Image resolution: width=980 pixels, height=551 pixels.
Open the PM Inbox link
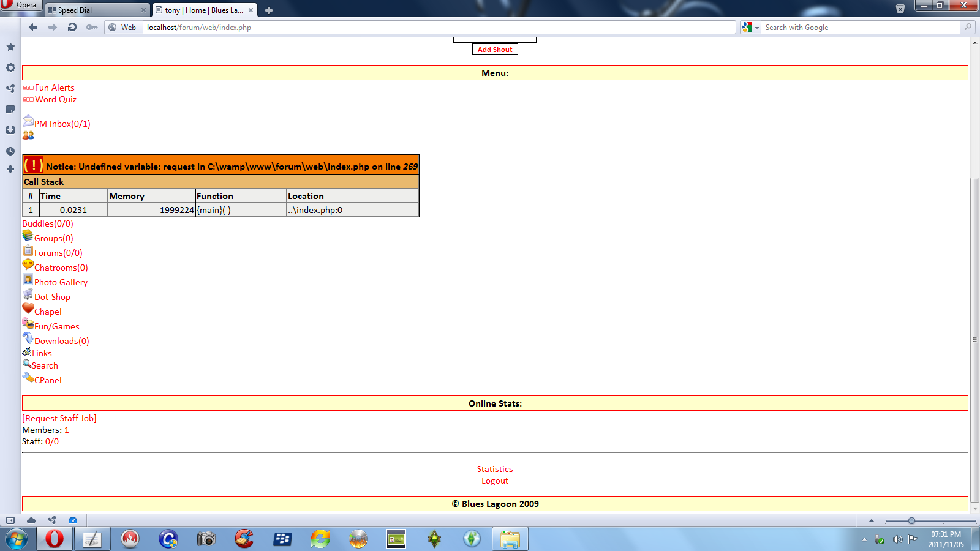[62, 124]
